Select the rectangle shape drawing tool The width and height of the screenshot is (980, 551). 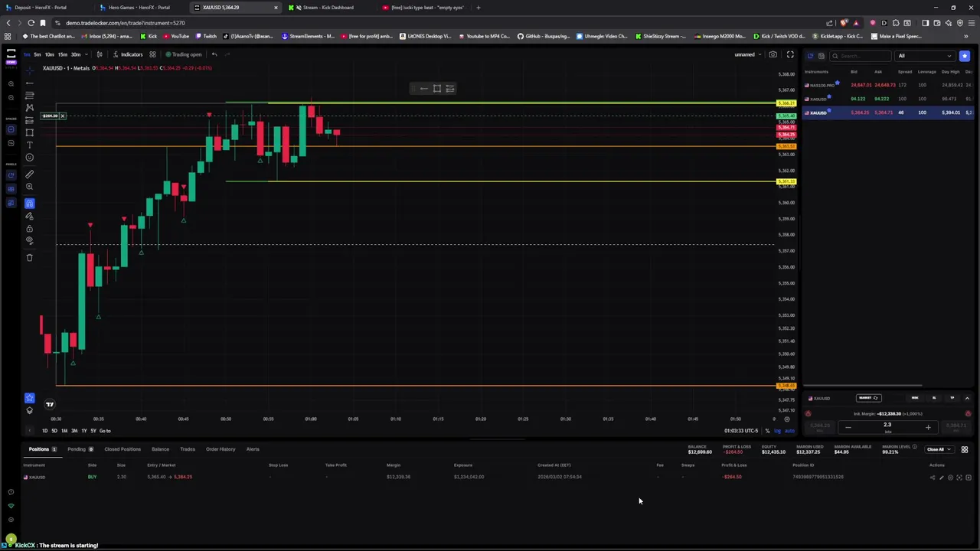30,132
